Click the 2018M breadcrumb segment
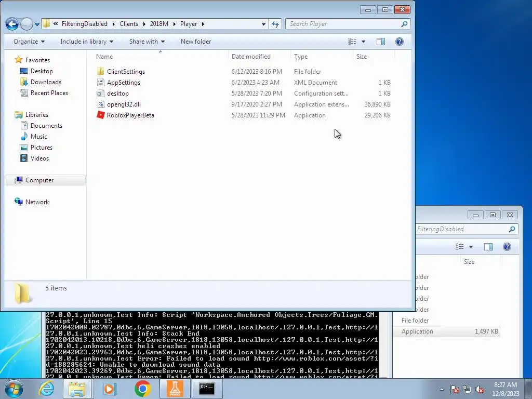This screenshot has height=399, width=532. [159, 24]
